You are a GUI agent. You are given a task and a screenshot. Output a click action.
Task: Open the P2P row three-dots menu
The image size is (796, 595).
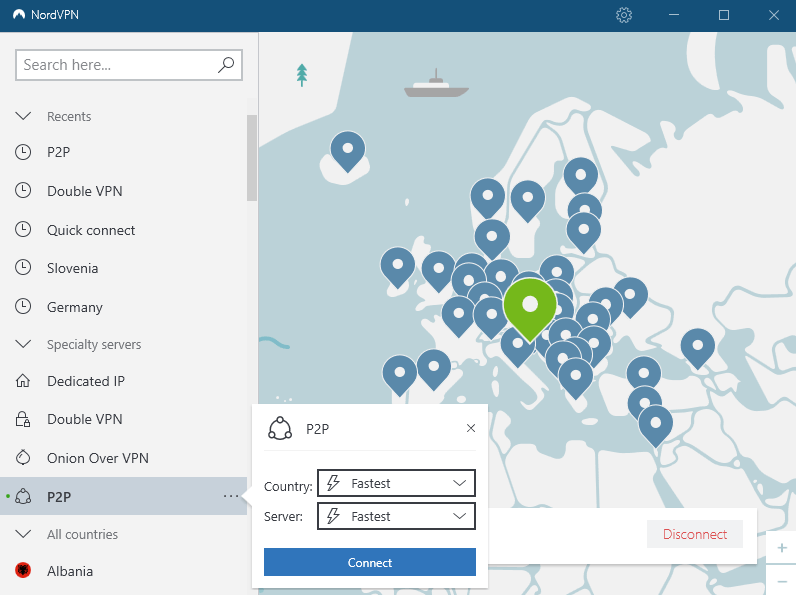click(x=231, y=496)
